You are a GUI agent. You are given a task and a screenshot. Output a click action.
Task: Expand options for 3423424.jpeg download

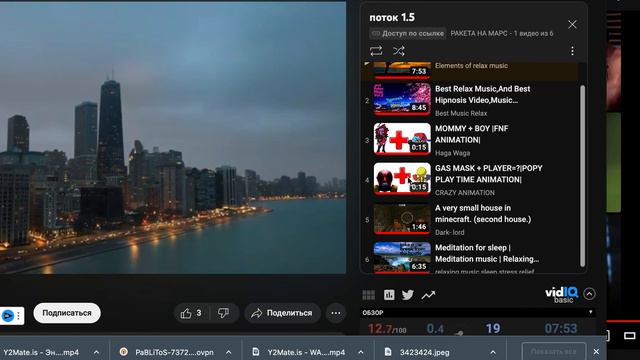[493, 352]
